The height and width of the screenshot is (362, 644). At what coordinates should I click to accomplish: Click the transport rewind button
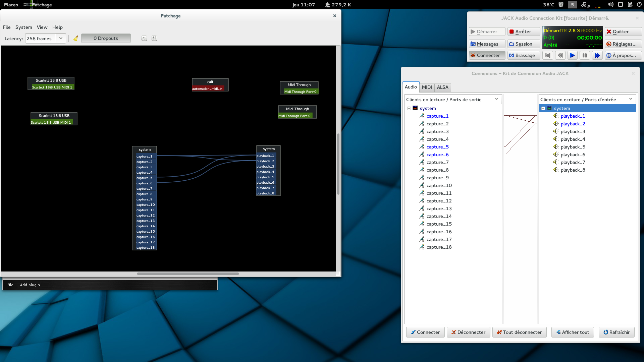(x=560, y=55)
